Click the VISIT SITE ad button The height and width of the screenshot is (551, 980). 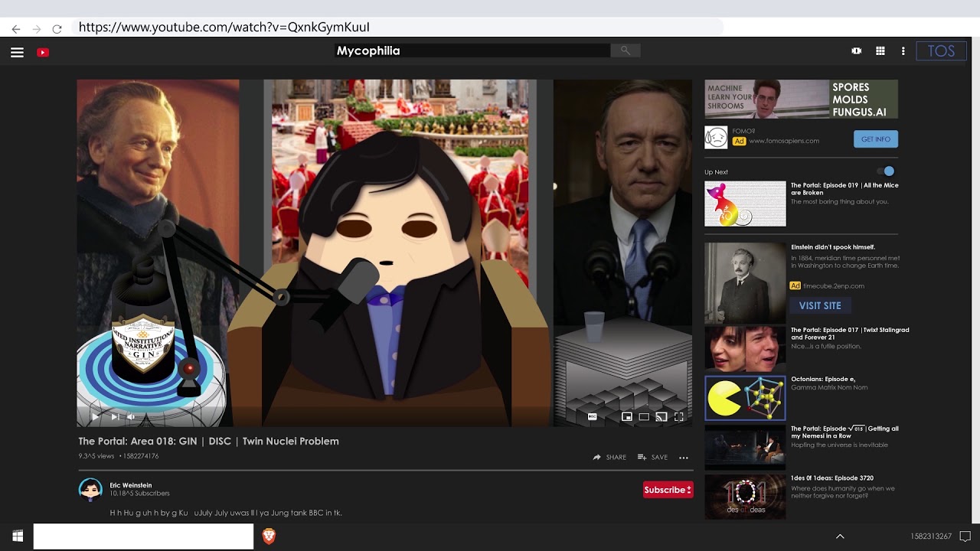point(820,305)
